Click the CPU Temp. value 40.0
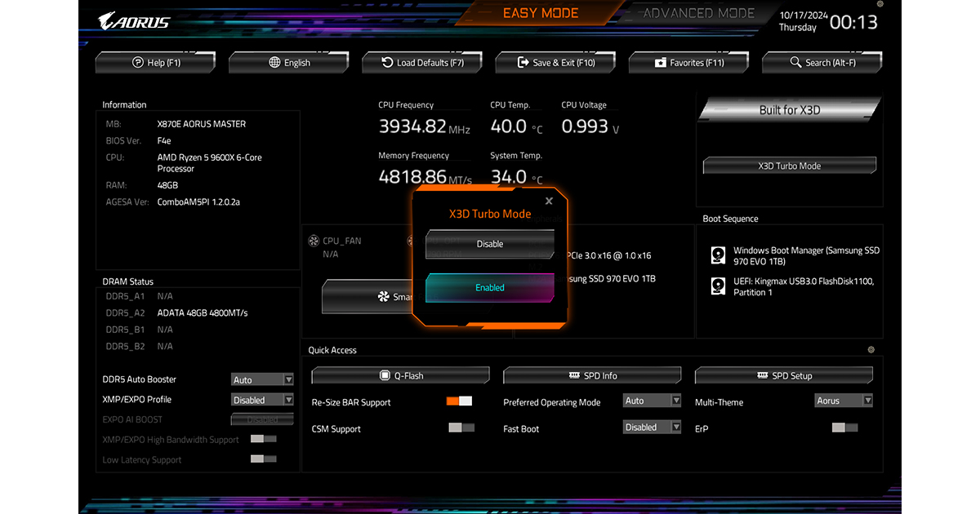This screenshot has width=980, height=514. point(509,126)
